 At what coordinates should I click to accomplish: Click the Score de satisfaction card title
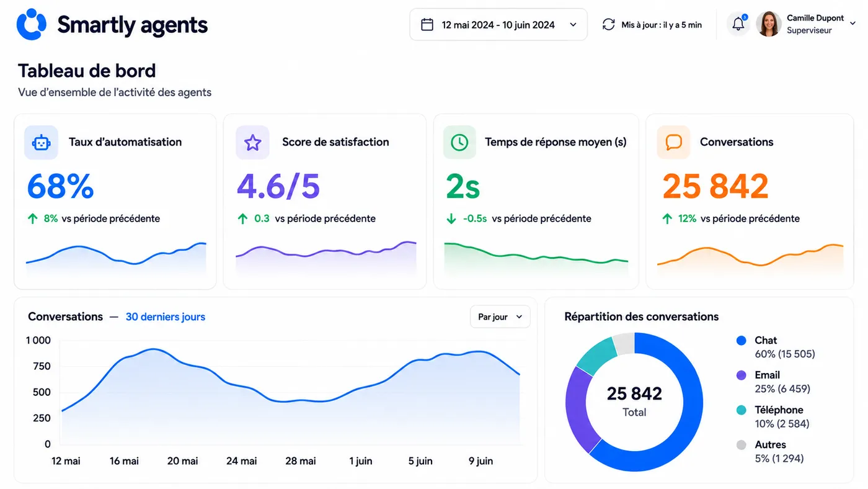pos(335,142)
